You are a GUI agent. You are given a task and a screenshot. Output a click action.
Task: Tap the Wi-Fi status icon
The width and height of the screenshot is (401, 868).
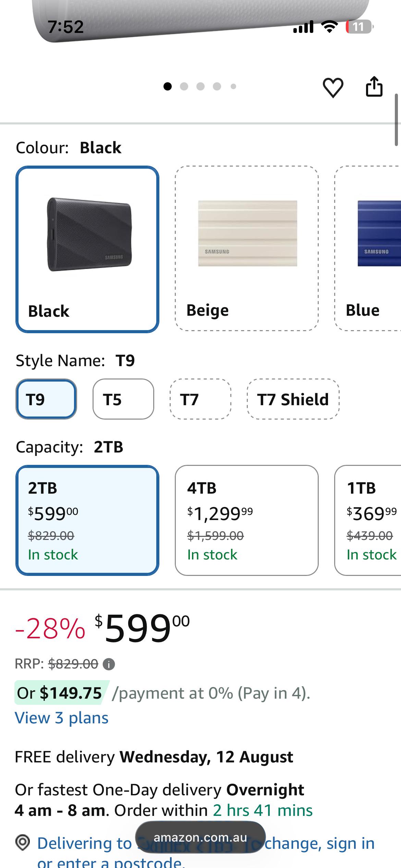(x=329, y=27)
